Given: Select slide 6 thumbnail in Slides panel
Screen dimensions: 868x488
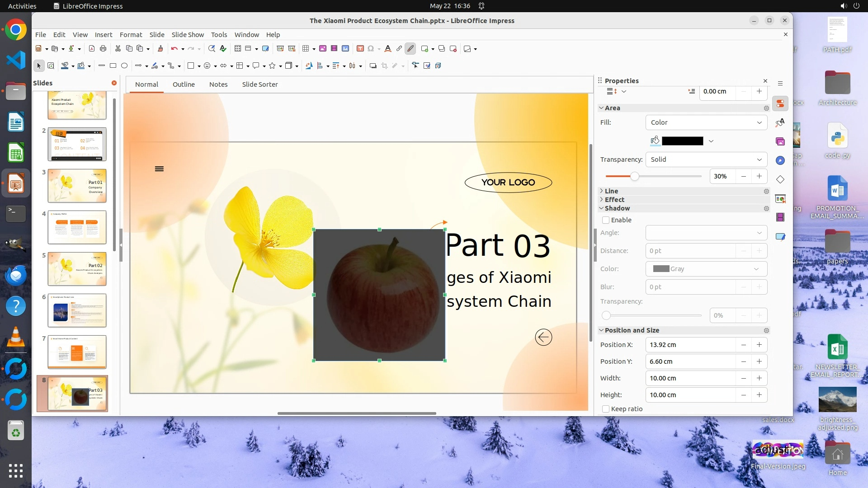Looking at the screenshot, I should click(x=77, y=310).
